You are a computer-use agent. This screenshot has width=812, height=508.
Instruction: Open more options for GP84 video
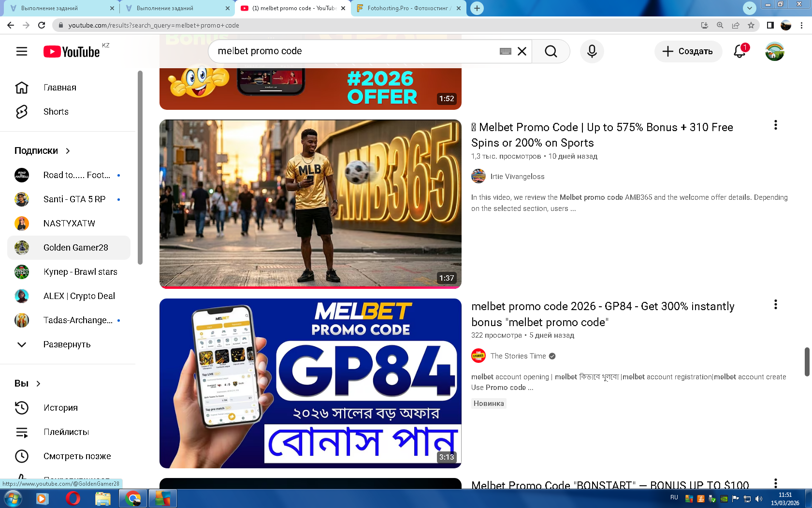tap(776, 304)
